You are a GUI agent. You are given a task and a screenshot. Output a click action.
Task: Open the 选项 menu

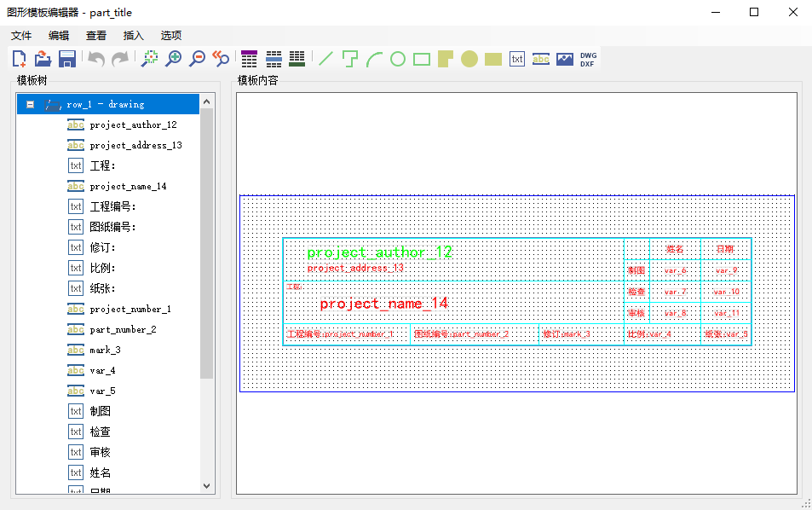(x=171, y=35)
